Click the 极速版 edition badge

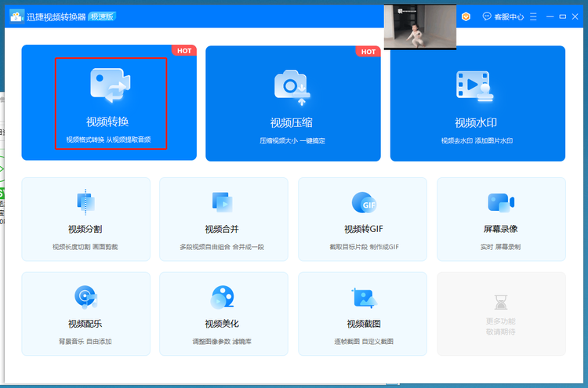(x=102, y=16)
